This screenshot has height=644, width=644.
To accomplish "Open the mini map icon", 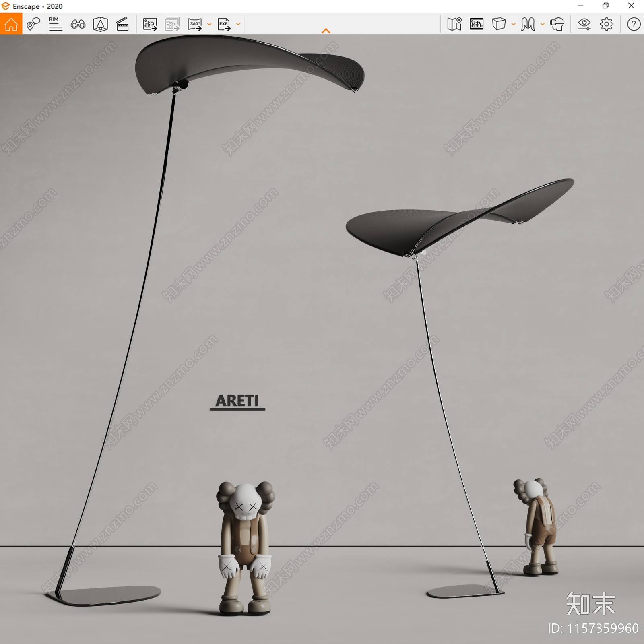I will tap(454, 24).
